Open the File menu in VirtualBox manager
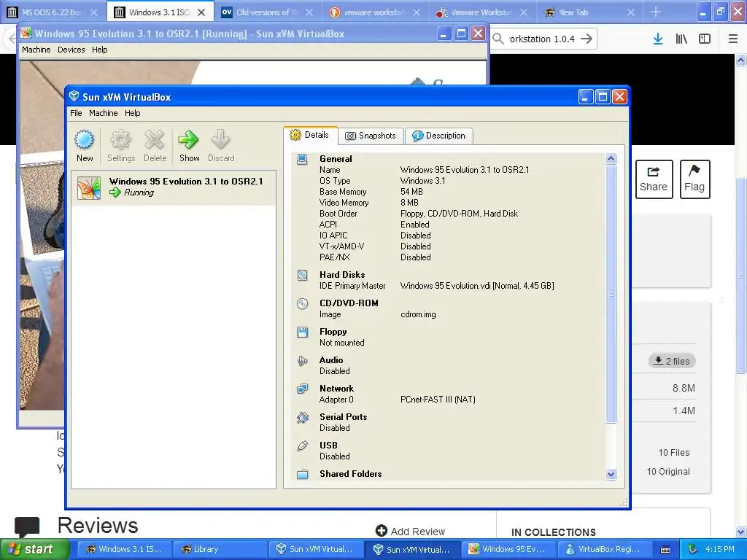The height and width of the screenshot is (560, 747). 76,113
